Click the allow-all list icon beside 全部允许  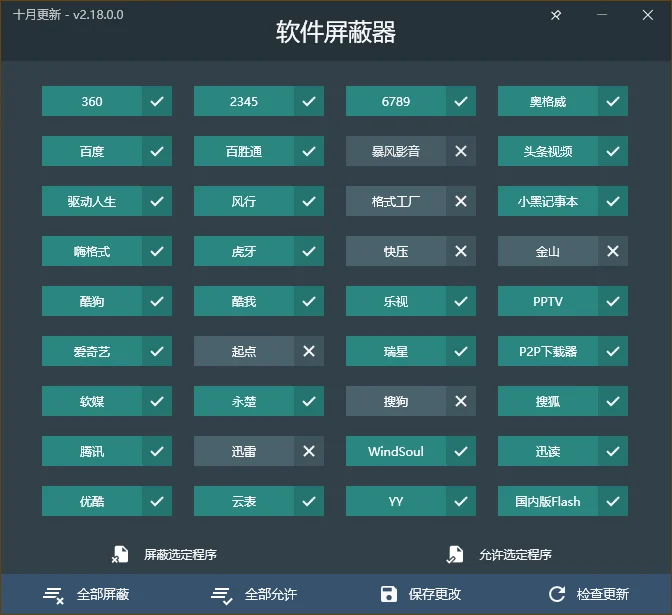tap(222, 595)
